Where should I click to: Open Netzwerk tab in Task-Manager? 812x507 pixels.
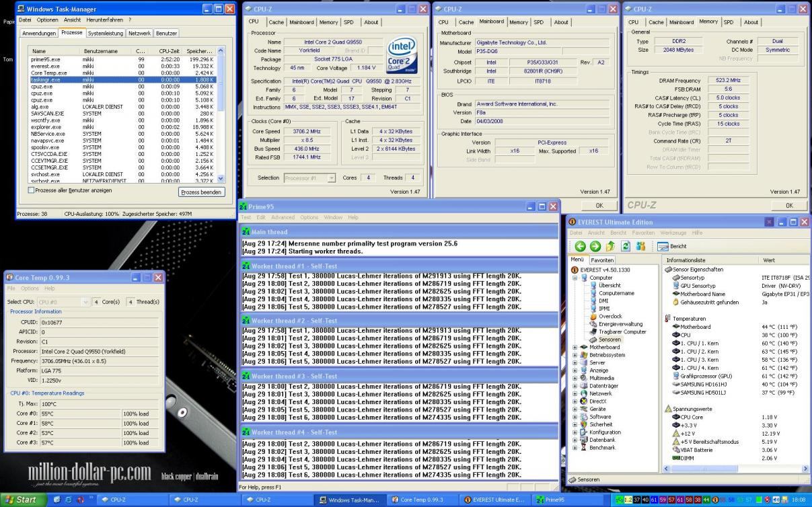[139, 33]
